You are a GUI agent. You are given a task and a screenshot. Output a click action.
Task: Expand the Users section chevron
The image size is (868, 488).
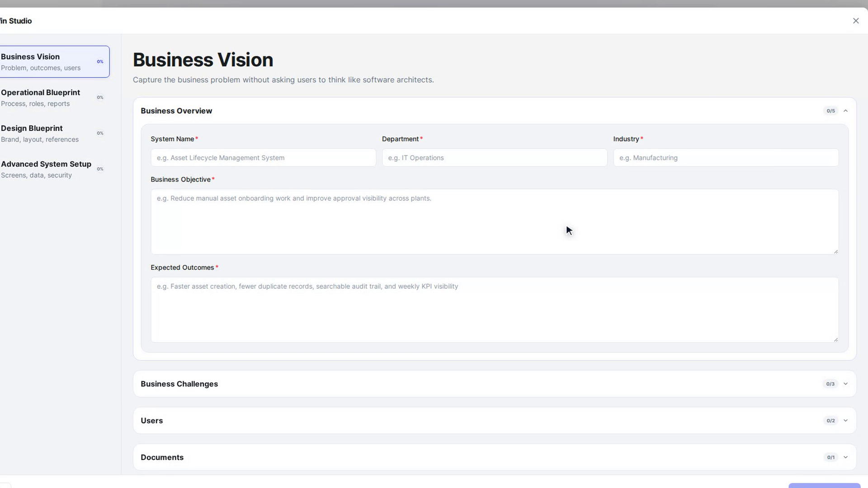click(845, 421)
